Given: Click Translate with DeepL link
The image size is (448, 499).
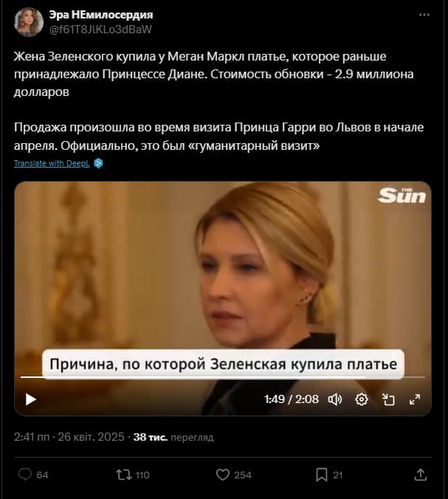Looking at the screenshot, I should [x=52, y=163].
